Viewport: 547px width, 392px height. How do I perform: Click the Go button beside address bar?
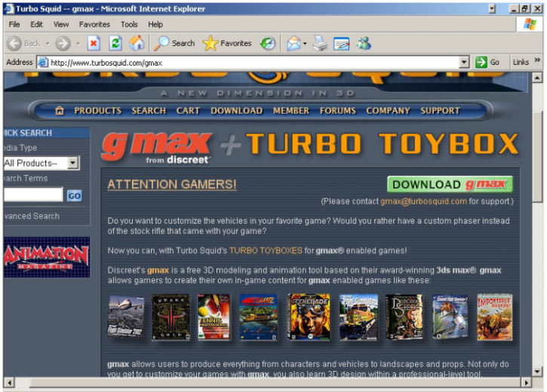coord(488,63)
